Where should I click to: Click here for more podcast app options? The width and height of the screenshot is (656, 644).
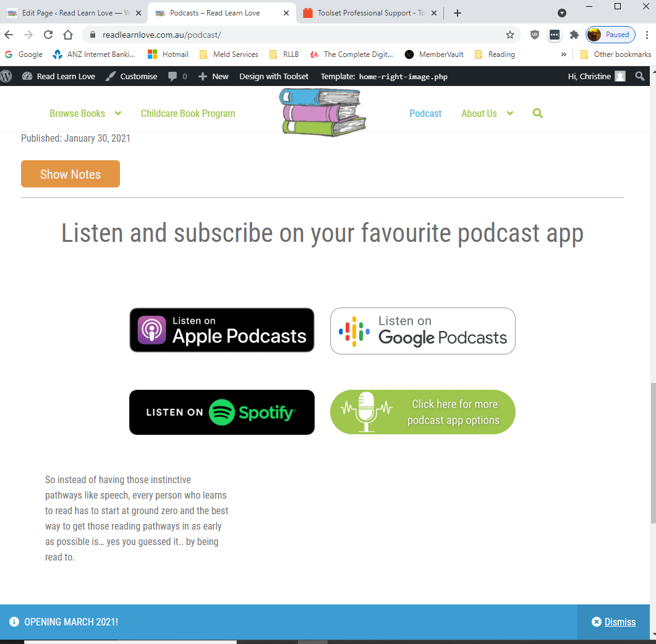click(422, 412)
